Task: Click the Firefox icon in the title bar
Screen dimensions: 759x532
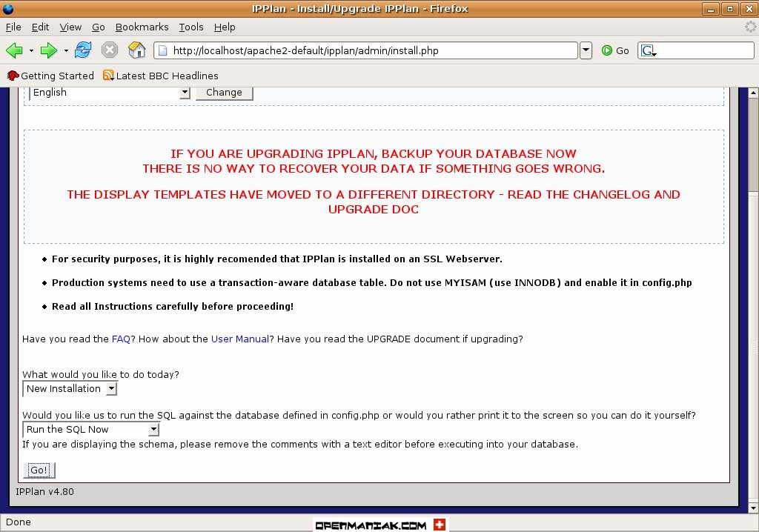Action: (x=8, y=9)
